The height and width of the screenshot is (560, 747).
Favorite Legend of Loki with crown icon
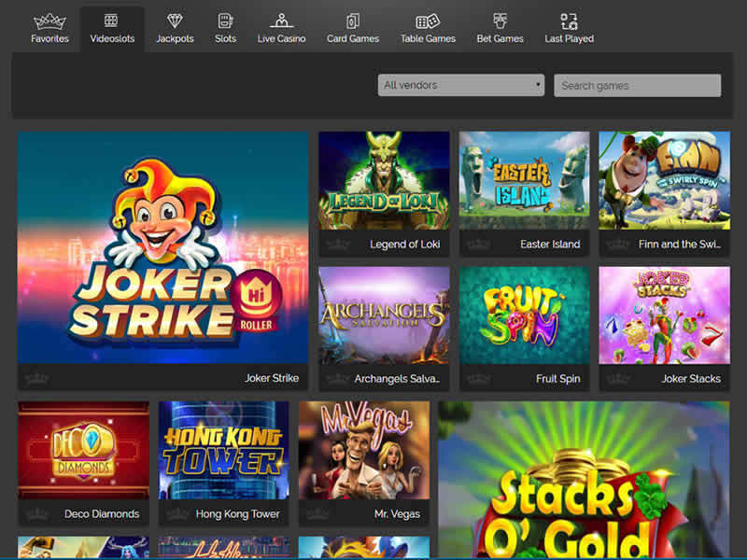click(x=338, y=245)
